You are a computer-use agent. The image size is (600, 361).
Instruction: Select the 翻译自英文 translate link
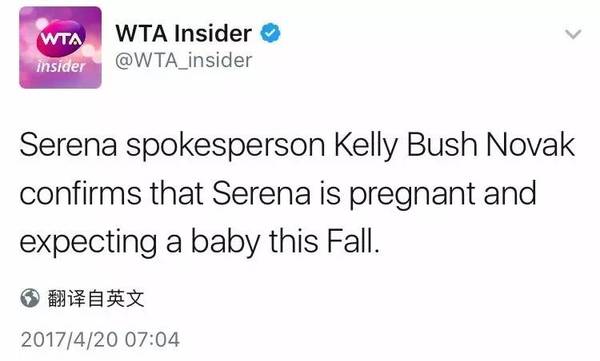click(x=96, y=298)
